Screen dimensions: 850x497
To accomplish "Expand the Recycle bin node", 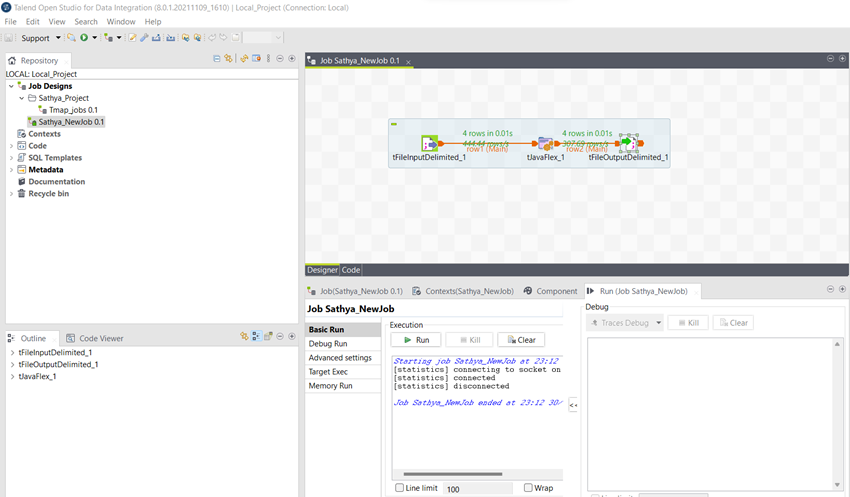I will 11,193.
